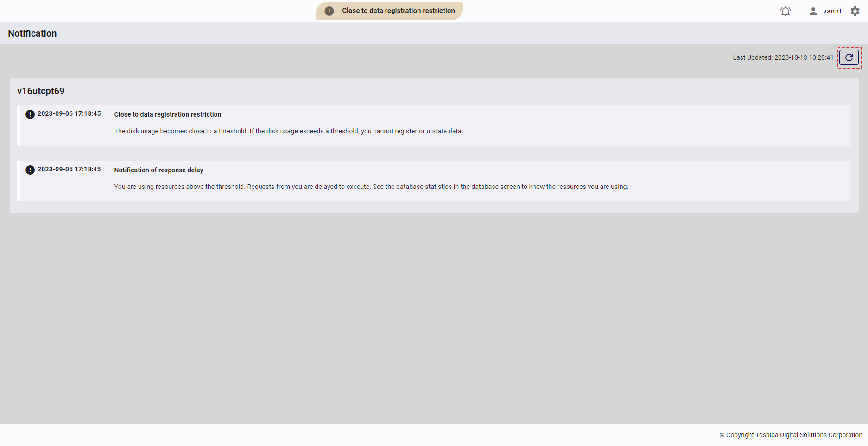The width and height of the screenshot is (868, 446).
Task: Open the notification bell icon
Action: (x=785, y=11)
